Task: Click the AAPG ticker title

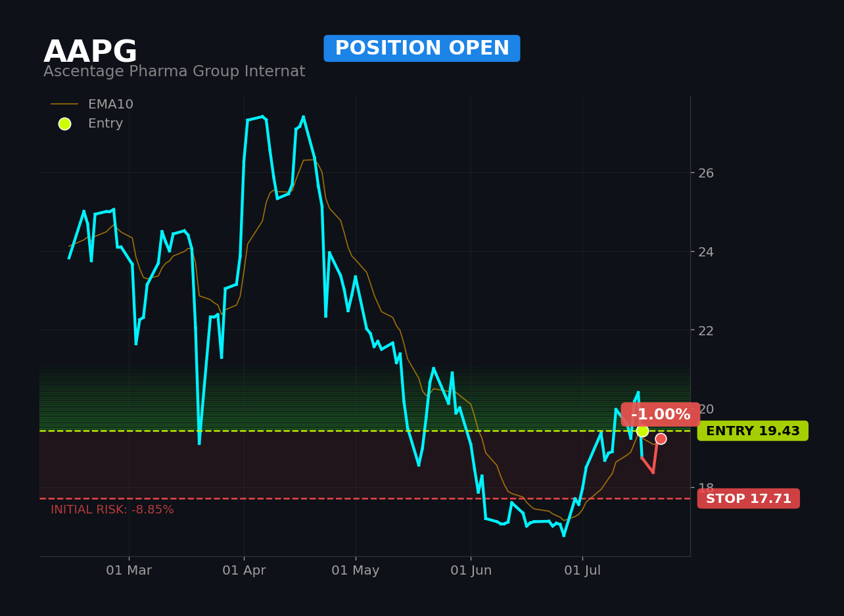Action: (90, 52)
